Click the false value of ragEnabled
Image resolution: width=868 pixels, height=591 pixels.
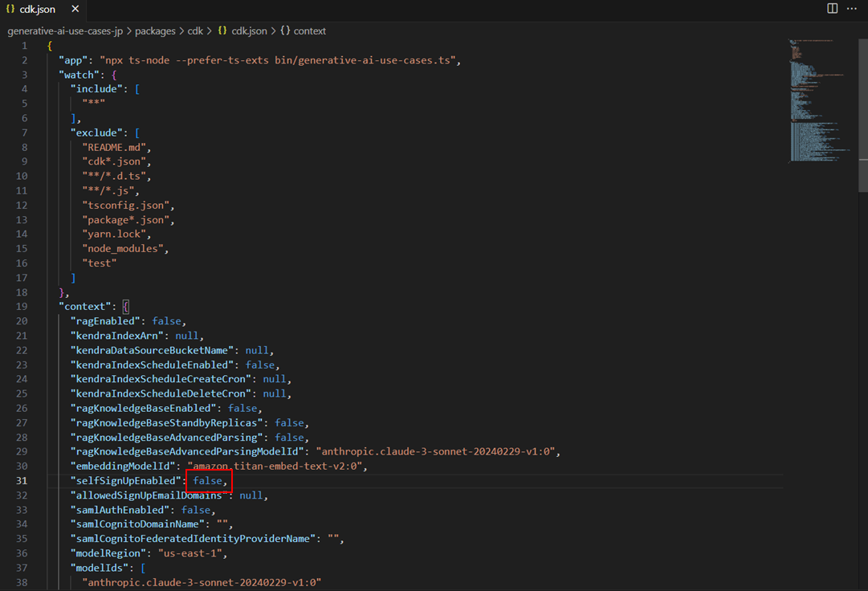click(167, 321)
